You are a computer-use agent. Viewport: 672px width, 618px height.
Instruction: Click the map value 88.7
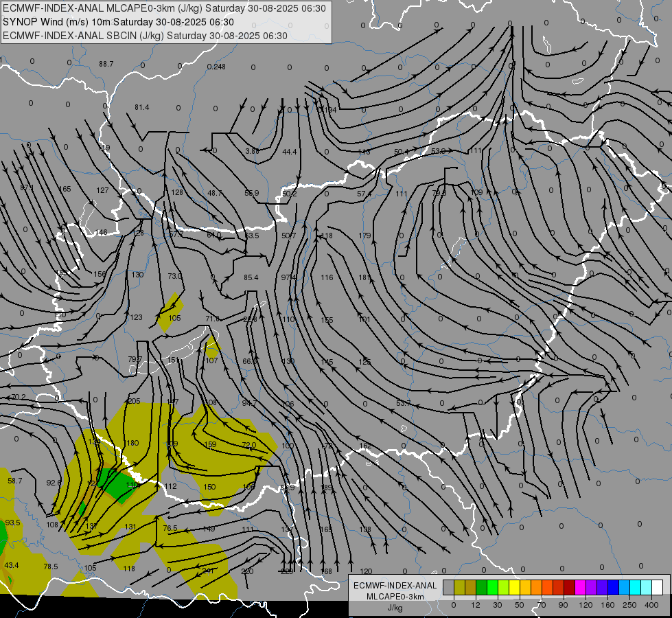coord(106,64)
